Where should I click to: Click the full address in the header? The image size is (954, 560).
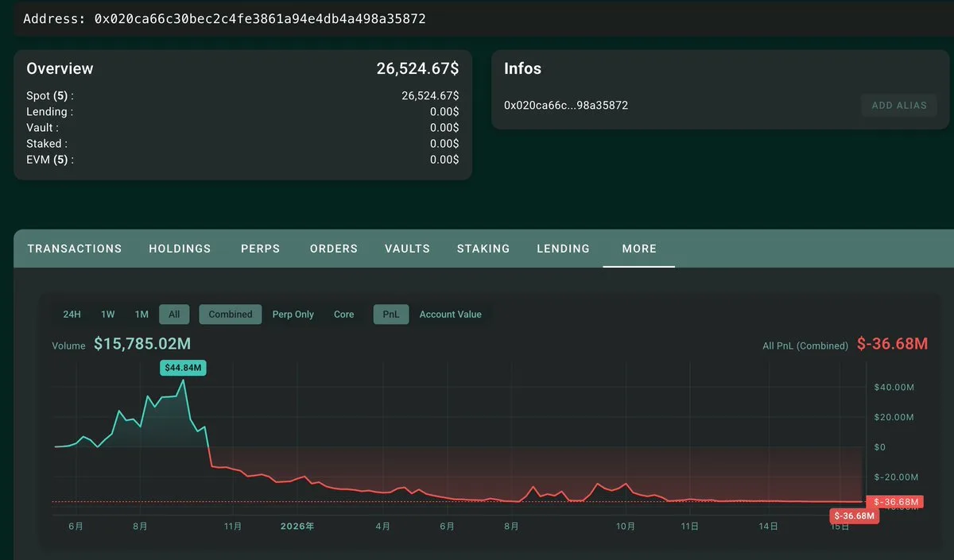point(260,18)
